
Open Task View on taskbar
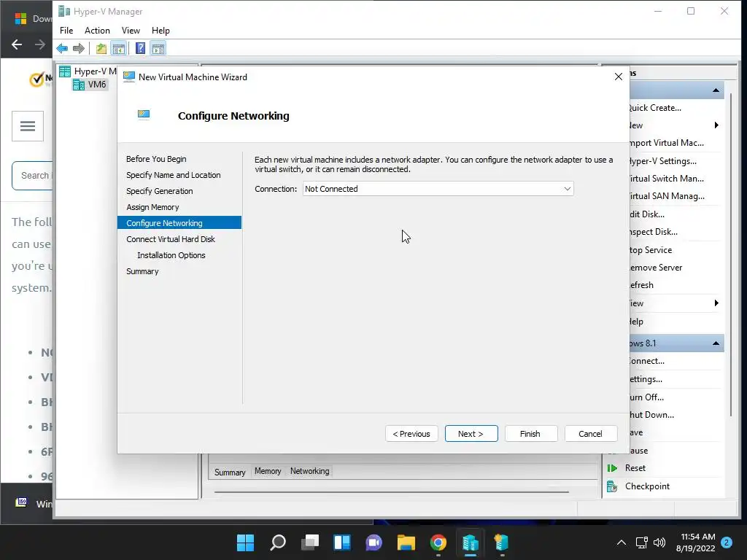309,542
